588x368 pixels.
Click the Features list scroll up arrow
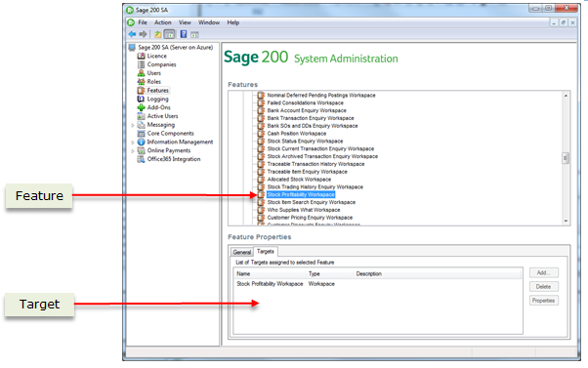[566, 96]
